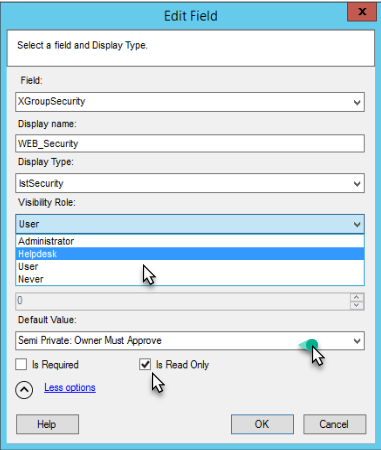Click the Less options link

click(x=70, y=387)
